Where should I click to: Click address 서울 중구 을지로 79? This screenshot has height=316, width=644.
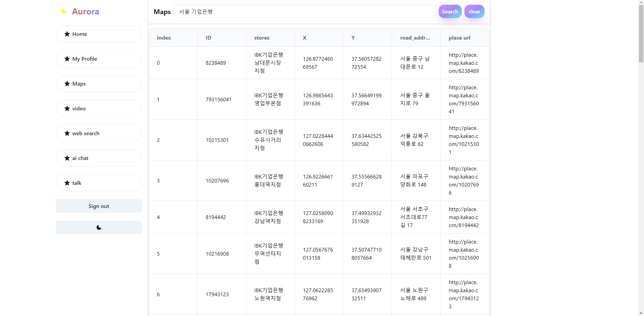click(x=415, y=99)
